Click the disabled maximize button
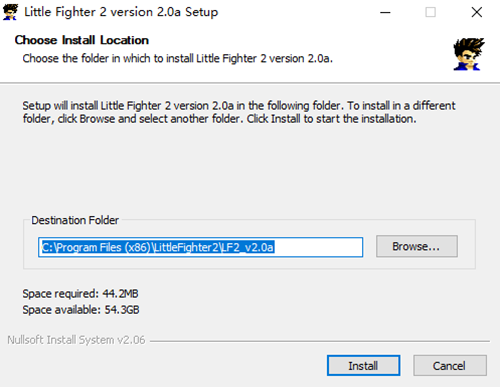The image size is (500, 387). click(x=430, y=12)
